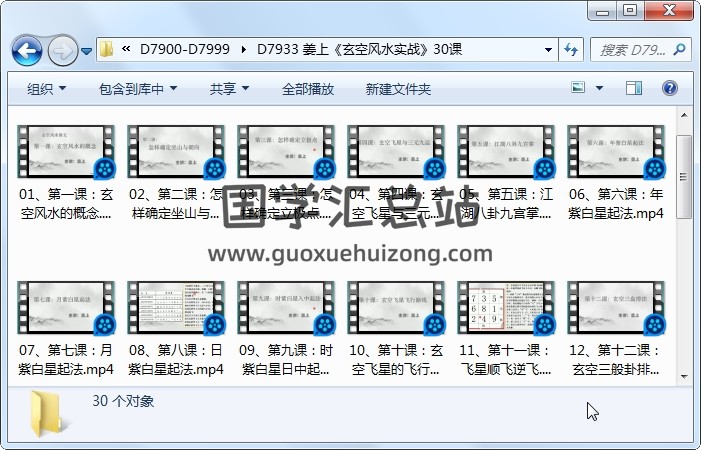Open the 包含到库中 menu
The width and height of the screenshot is (701, 450).
coord(138,88)
